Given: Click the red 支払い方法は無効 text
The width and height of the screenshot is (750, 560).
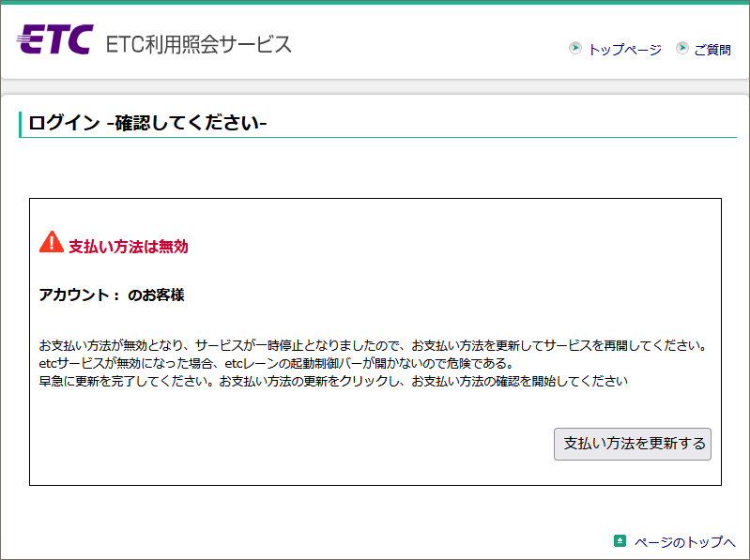Looking at the screenshot, I should pos(129,247).
